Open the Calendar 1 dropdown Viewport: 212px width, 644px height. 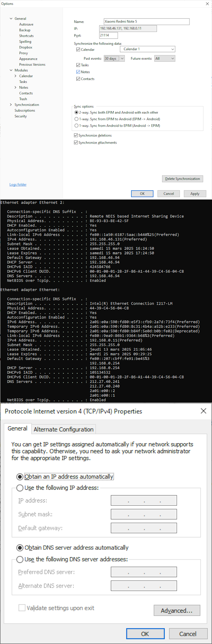point(147,49)
